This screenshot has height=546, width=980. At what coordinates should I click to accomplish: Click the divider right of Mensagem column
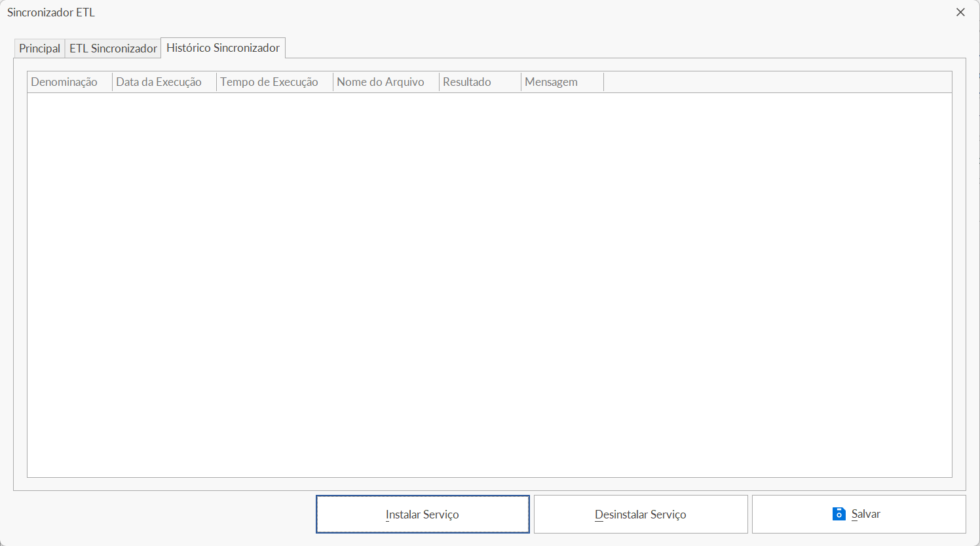603,82
